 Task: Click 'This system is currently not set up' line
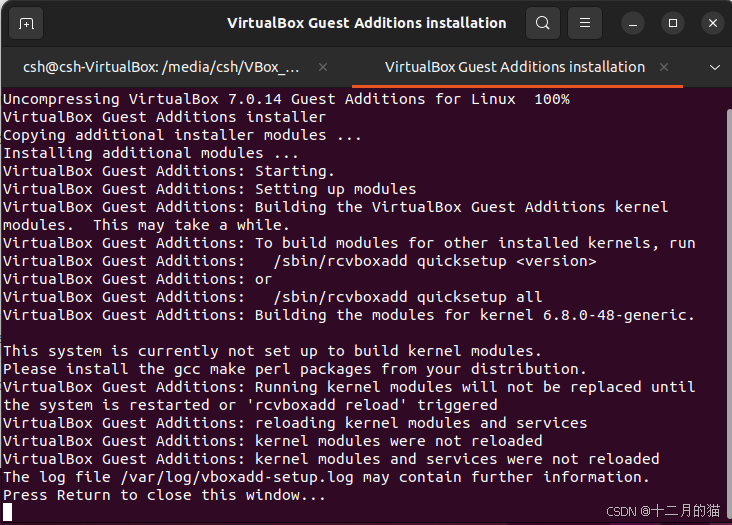pos(272,351)
